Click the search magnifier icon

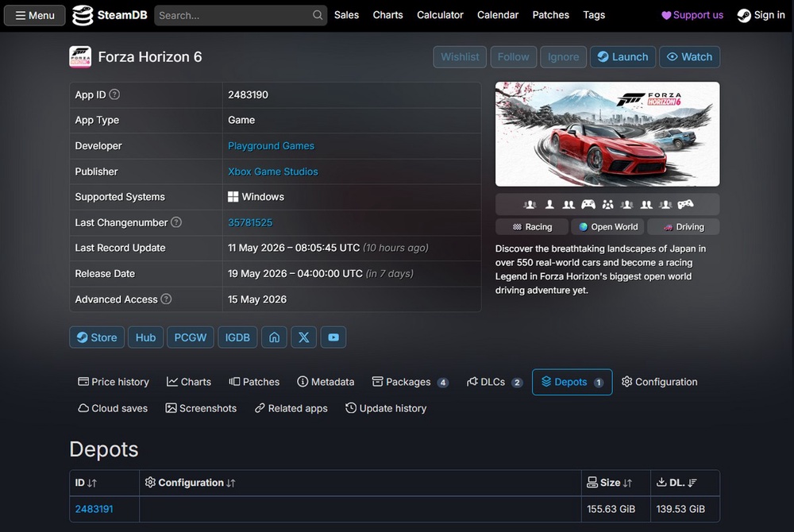(318, 15)
